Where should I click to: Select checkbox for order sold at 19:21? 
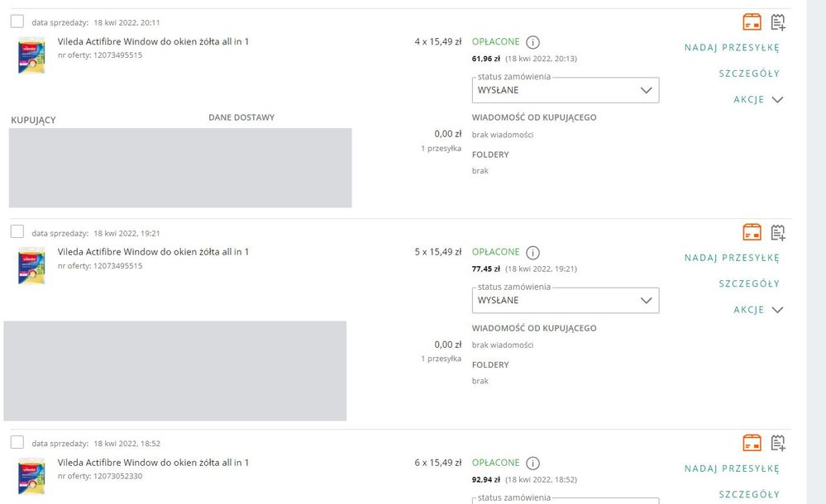(17, 231)
